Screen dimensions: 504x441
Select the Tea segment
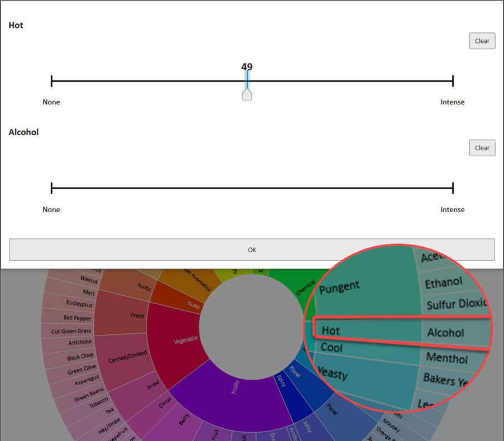click(97, 418)
